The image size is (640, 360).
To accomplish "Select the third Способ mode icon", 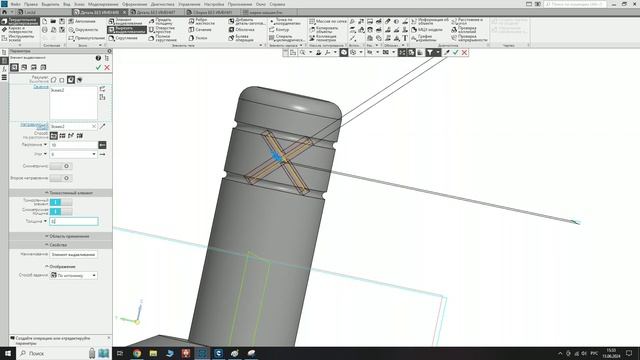I will (71, 136).
